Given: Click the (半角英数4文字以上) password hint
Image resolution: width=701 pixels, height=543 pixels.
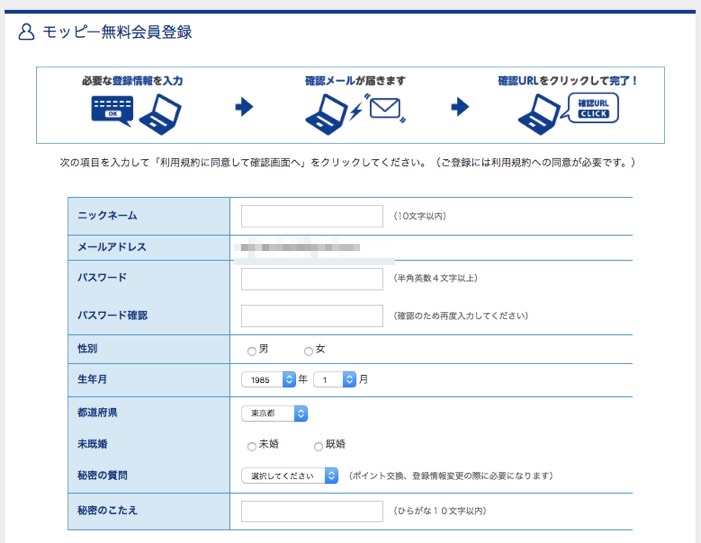Looking at the screenshot, I should [435, 278].
